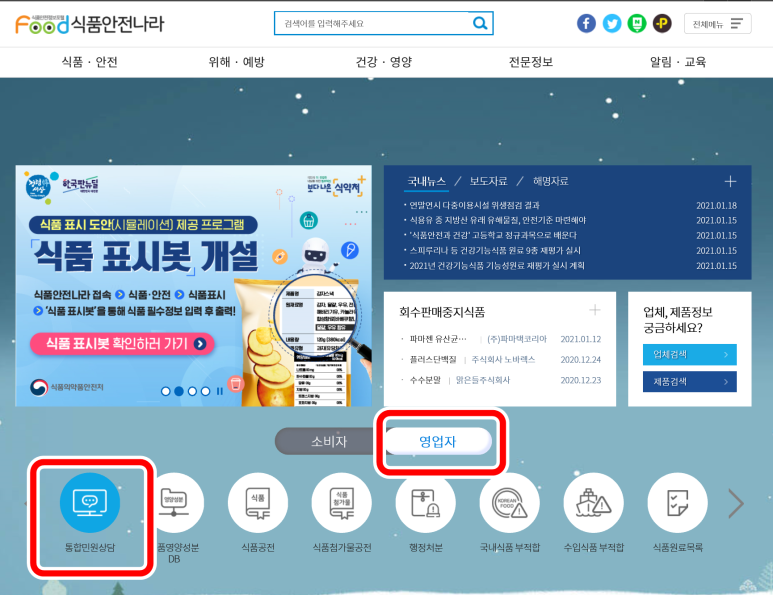Click the 식품 표시봇 개설 banner image
The width and height of the screenshot is (773, 595).
pyautogui.click(x=193, y=285)
